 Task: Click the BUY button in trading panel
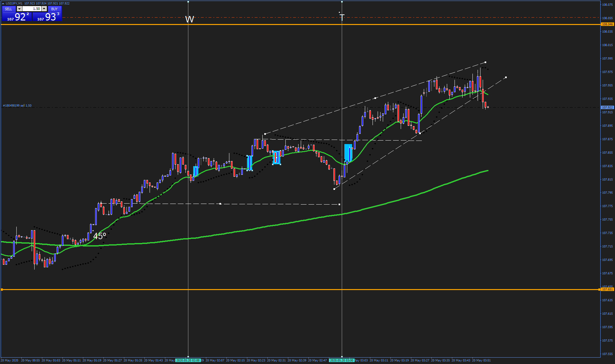54,9
